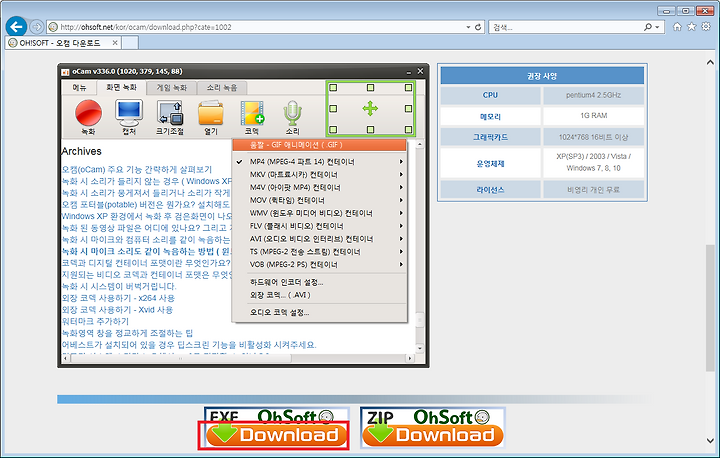Switch to the 화면 녹화 tab
This screenshot has width=720, height=458.
tap(121, 87)
